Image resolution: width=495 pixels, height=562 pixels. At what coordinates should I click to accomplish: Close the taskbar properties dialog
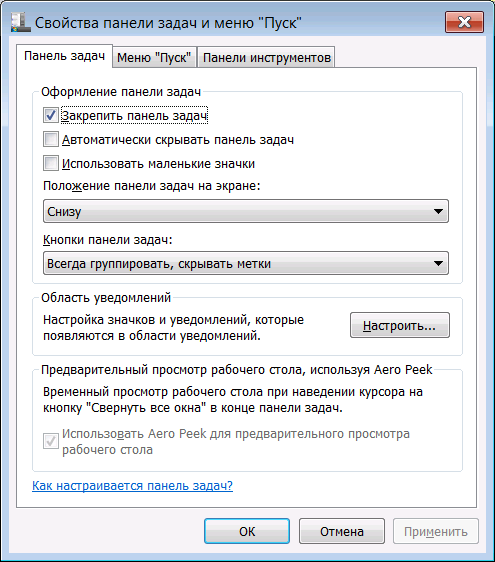[464, 22]
